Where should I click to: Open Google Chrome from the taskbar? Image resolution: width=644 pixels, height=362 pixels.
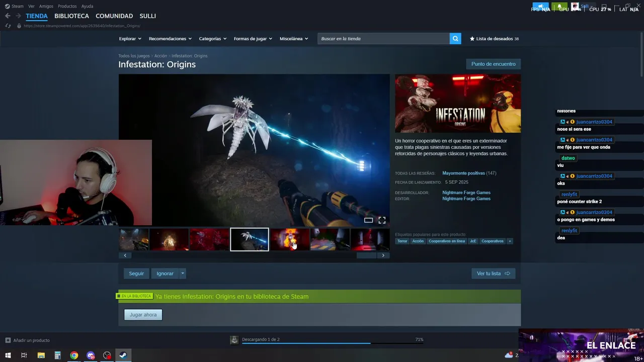(x=74, y=355)
